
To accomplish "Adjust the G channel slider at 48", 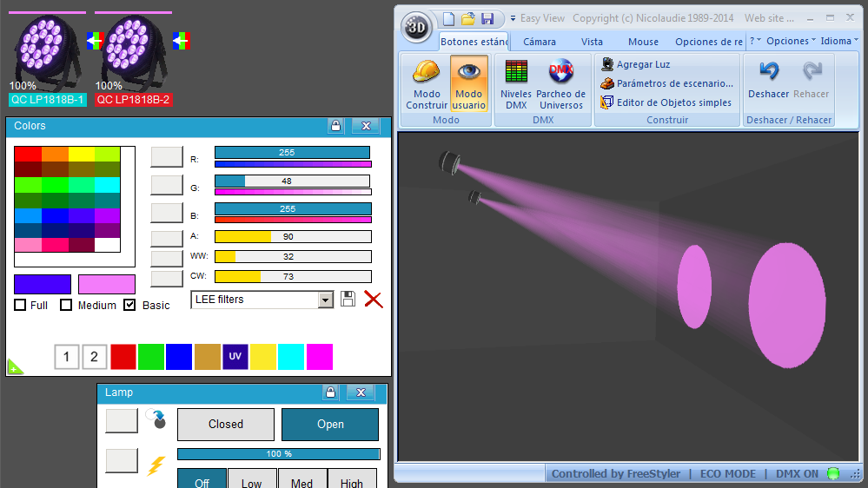I will click(x=292, y=181).
